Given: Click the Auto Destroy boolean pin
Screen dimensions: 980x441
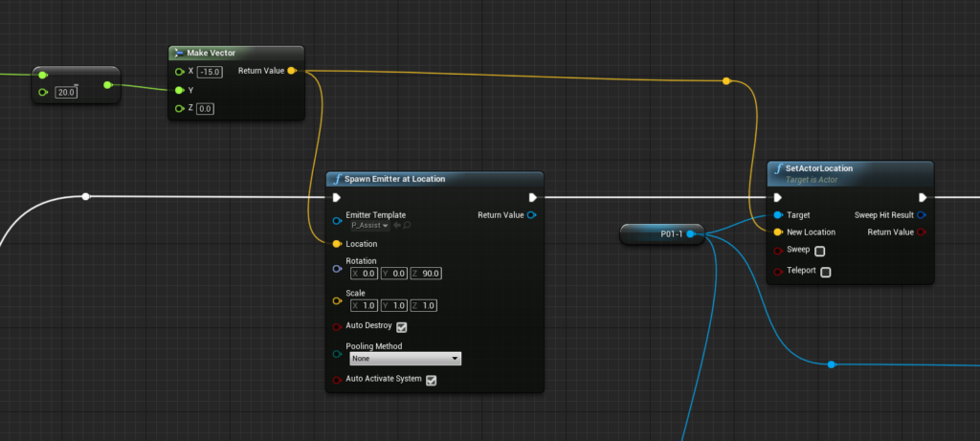Looking at the screenshot, I should pos(337,326).
